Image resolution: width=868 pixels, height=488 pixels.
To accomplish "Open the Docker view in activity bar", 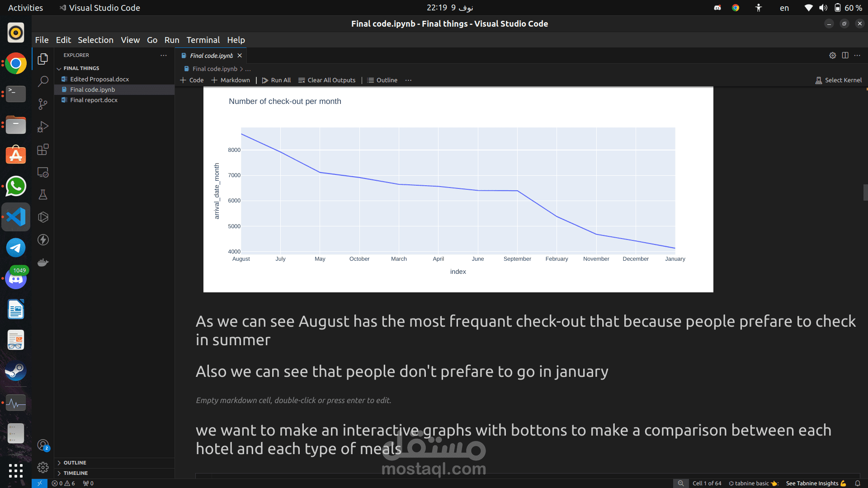I will point(43,263).
